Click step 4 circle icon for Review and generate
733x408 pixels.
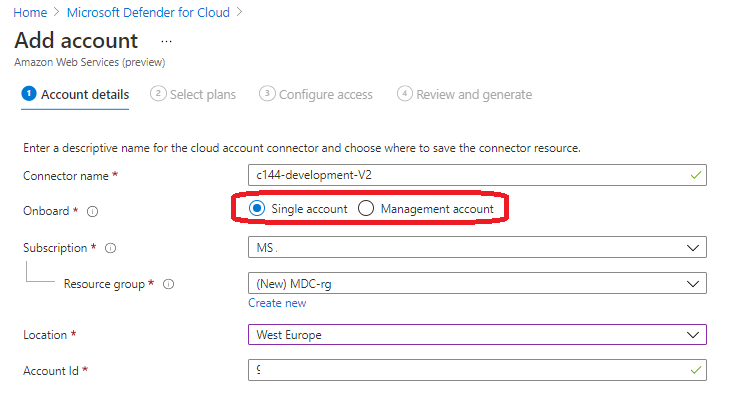tap(405, 94)
